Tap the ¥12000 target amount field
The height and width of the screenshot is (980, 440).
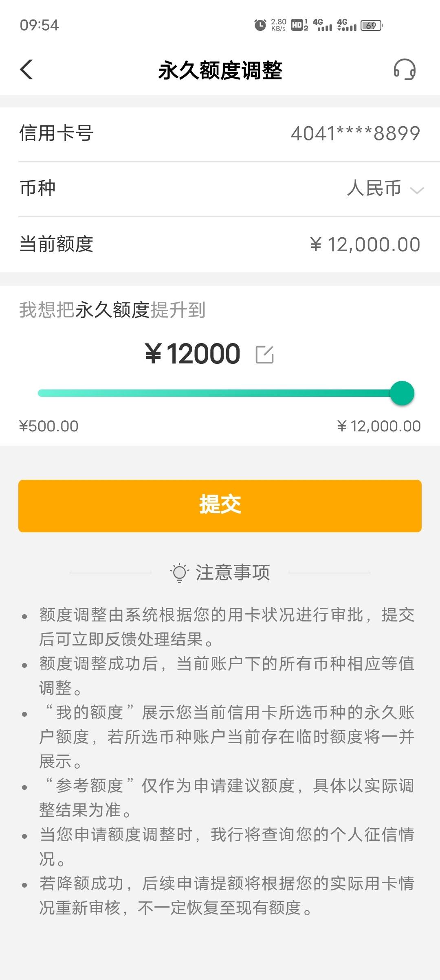point(193,354)
